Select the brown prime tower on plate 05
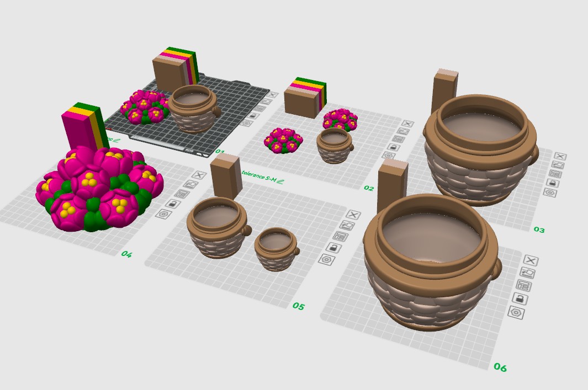The width and height of the screenshot is (588, 390). [x=226, y=177]
